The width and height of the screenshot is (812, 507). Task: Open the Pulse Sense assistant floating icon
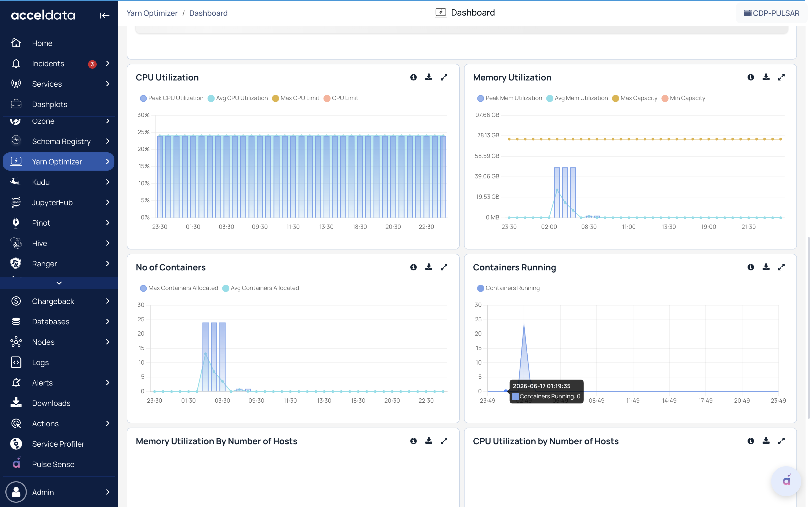click(786, 481)
